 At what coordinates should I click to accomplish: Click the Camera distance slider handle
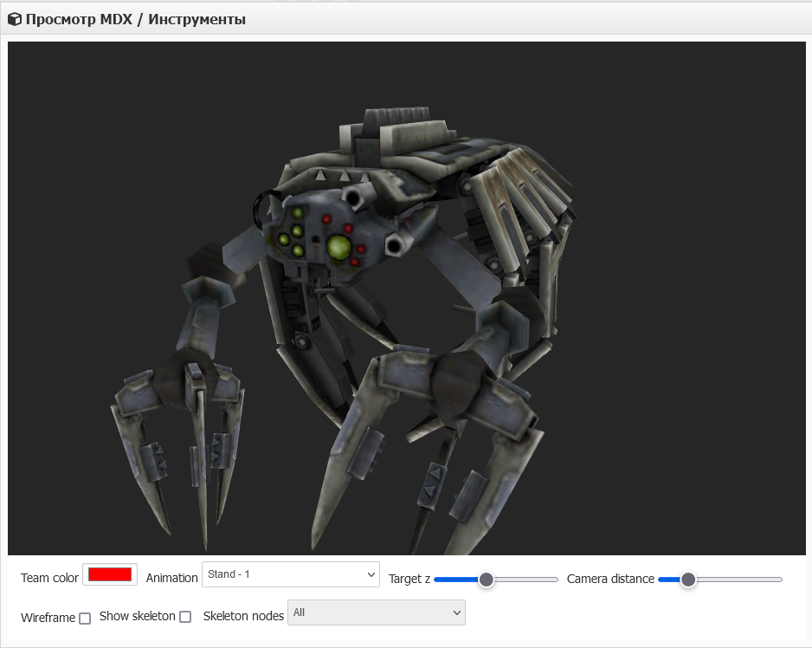click(x=687, y=580)
